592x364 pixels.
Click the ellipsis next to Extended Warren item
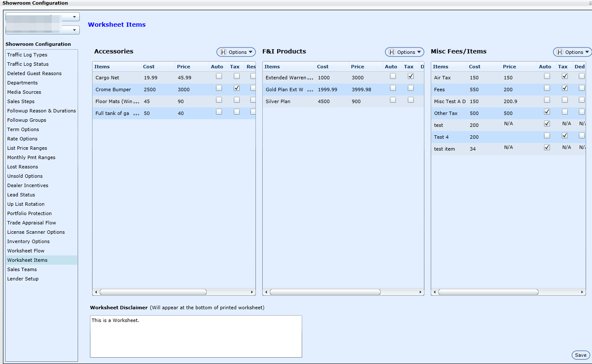pos(310,78)
